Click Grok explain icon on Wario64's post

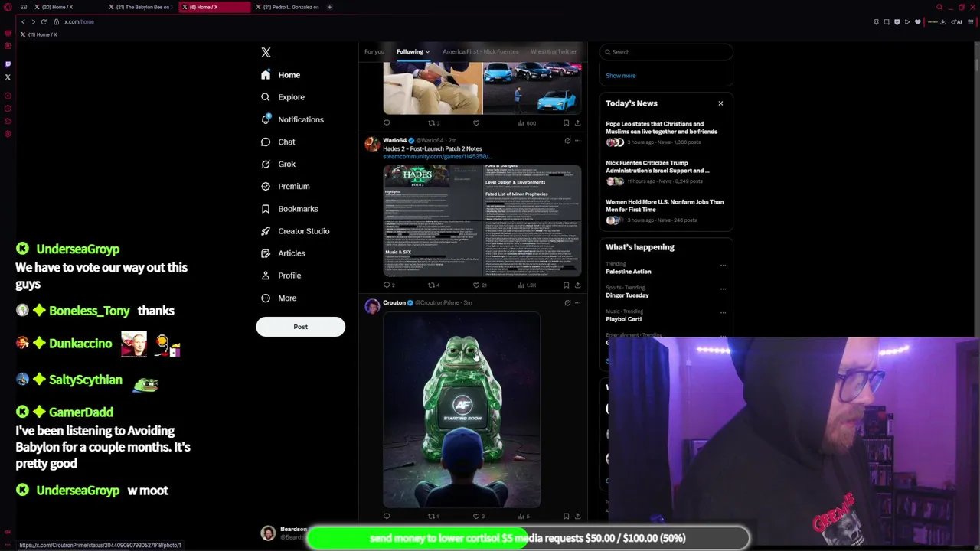567,141
